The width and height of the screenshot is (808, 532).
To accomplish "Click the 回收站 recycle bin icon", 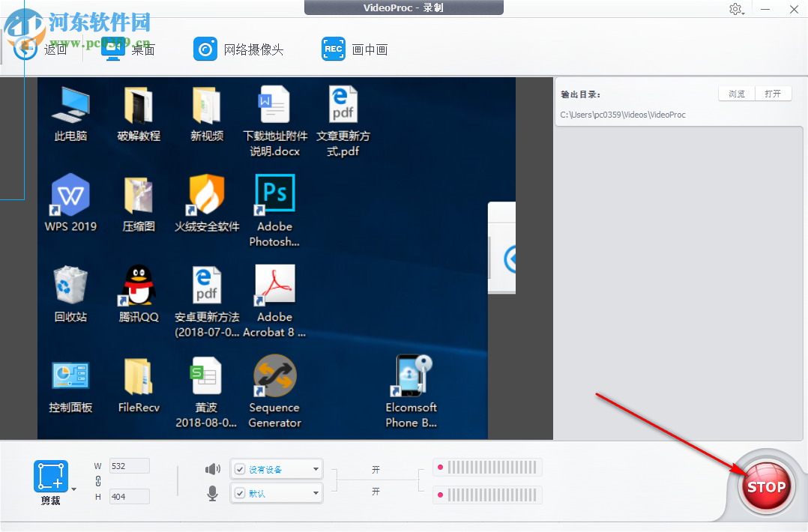I will coord(70,285).
